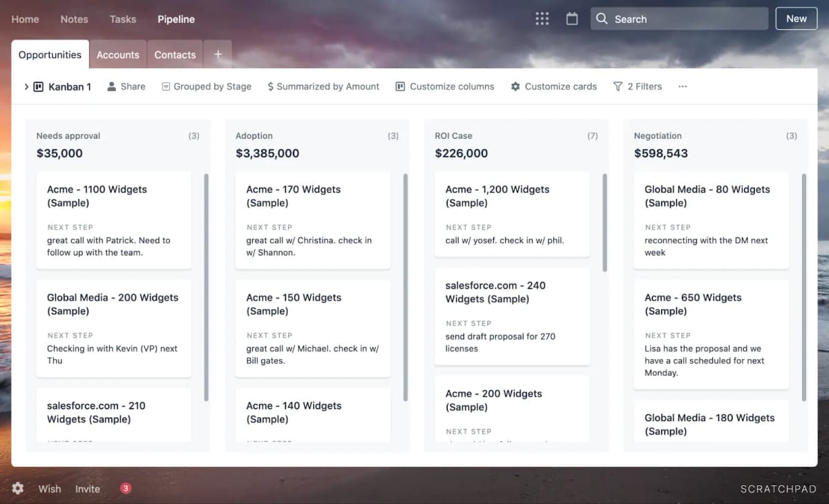Click the Kanban 1 board icon

coord(39,86)
